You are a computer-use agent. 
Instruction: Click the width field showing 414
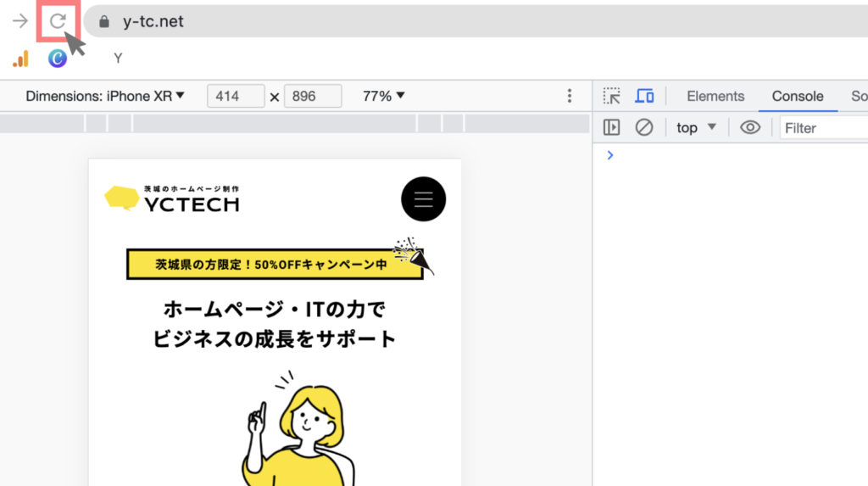coord(235,96)
